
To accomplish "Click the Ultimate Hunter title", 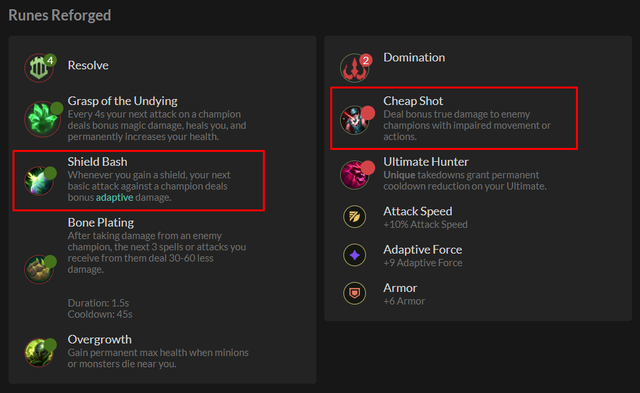I will 426,162.
